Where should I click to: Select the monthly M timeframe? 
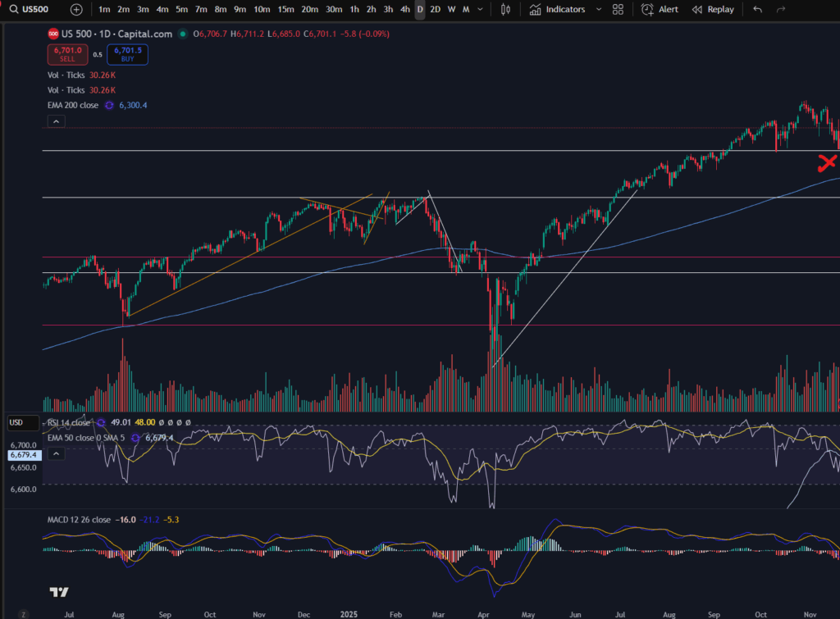[466, 9]
